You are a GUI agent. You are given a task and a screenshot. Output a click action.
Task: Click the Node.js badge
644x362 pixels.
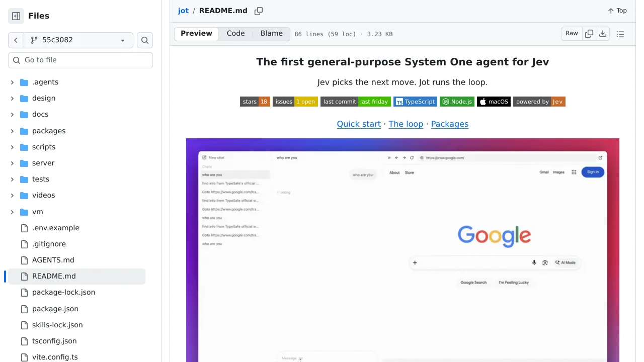(457, 102)
